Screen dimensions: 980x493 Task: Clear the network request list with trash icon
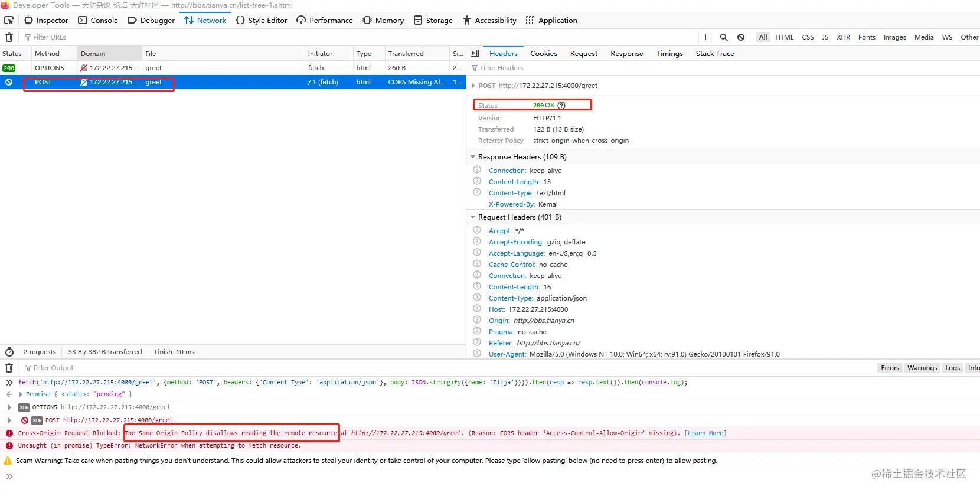coord(9,37)
